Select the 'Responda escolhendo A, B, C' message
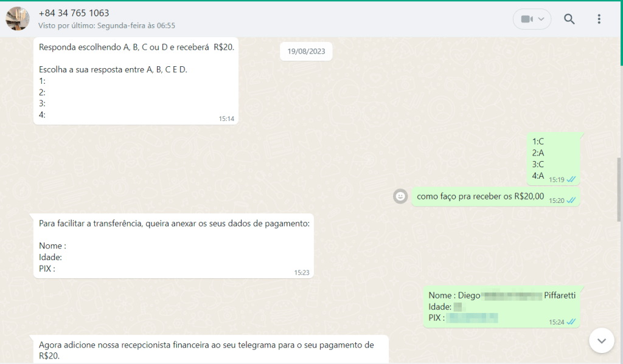The height and width of the screenshot is (364, 623). tap(136, 80)
